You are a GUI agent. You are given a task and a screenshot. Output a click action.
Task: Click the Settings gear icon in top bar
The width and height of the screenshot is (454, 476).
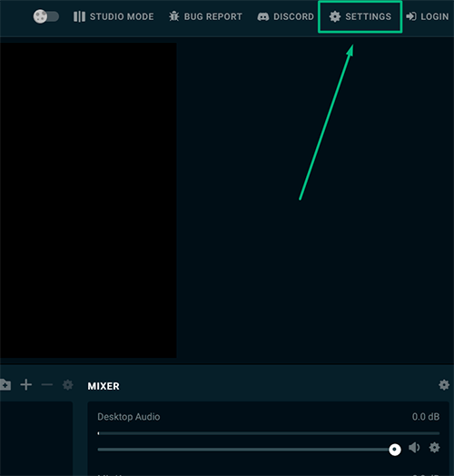click(x=335, y=16)
